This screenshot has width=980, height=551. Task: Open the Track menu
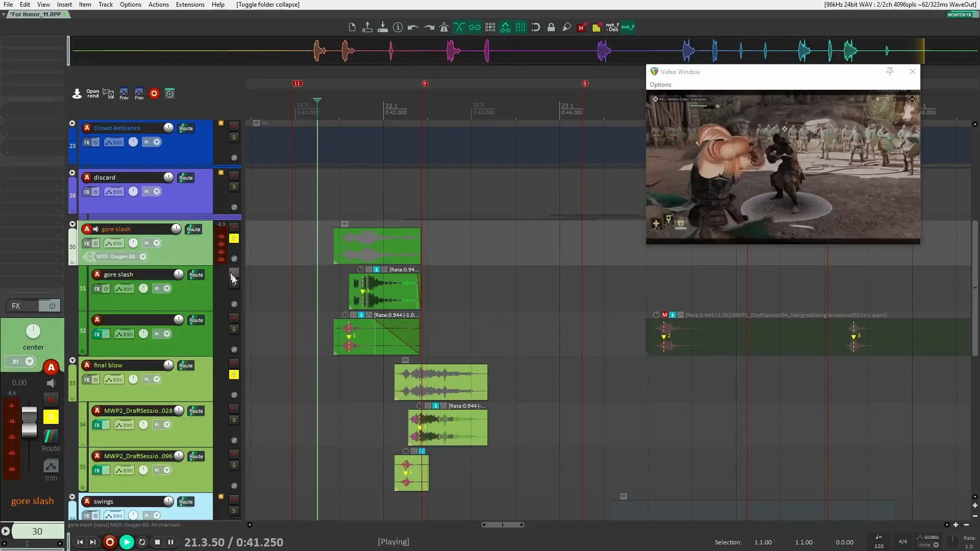point(106,5)
